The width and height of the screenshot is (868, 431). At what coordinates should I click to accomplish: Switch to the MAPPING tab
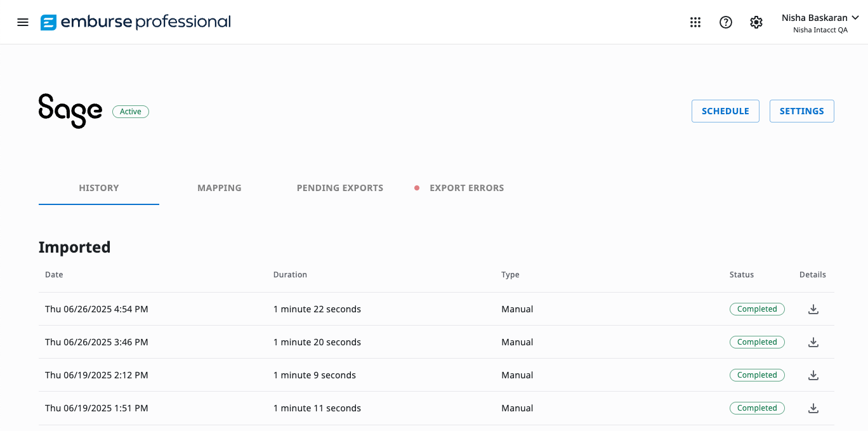click(220, 188)
